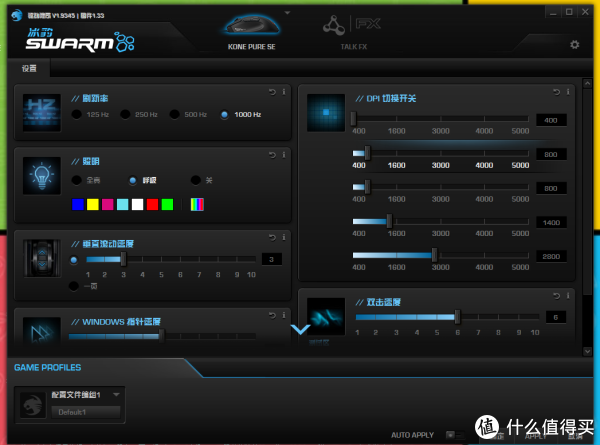Open the Talk FX section icon

334,25
